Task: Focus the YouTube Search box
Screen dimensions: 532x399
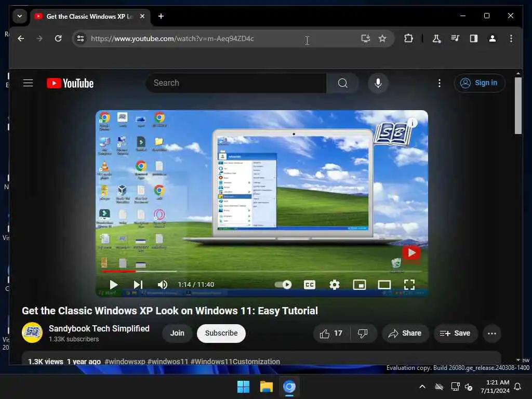Action: [236, 83]
